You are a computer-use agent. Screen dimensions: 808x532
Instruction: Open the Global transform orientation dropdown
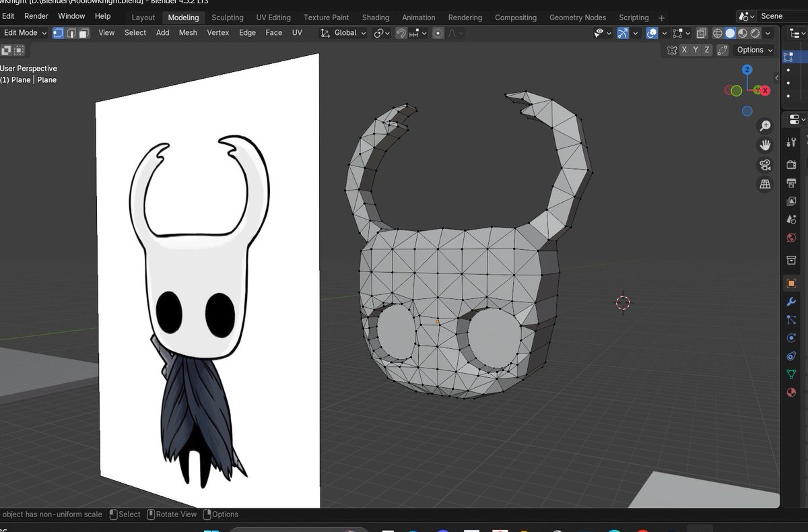pos(343,32)
